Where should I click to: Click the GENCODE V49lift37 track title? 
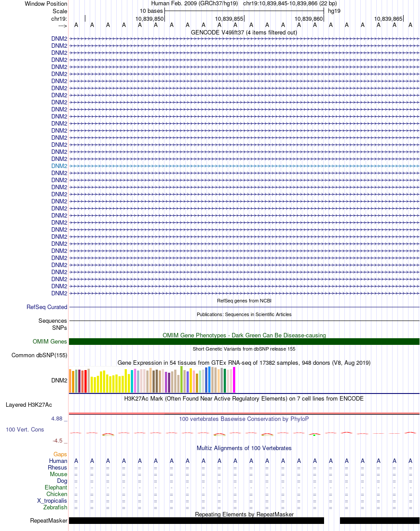[244, 32]
